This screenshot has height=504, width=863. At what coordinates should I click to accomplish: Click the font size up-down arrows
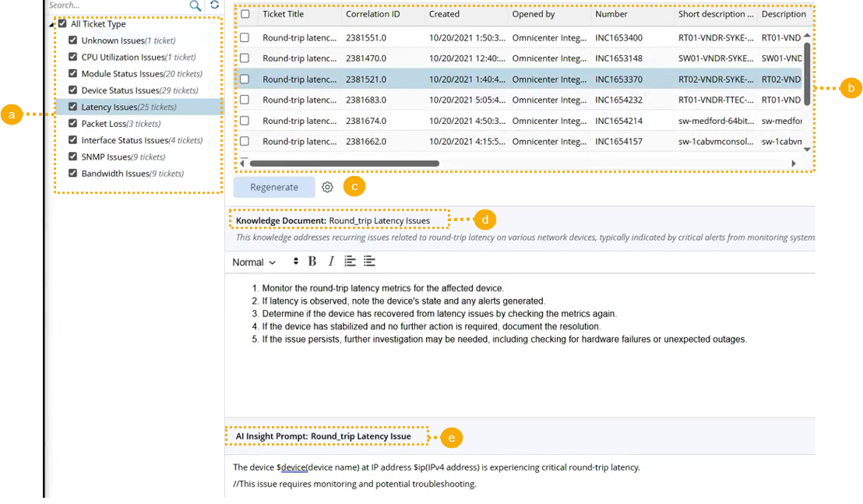[x=296, y=262]
